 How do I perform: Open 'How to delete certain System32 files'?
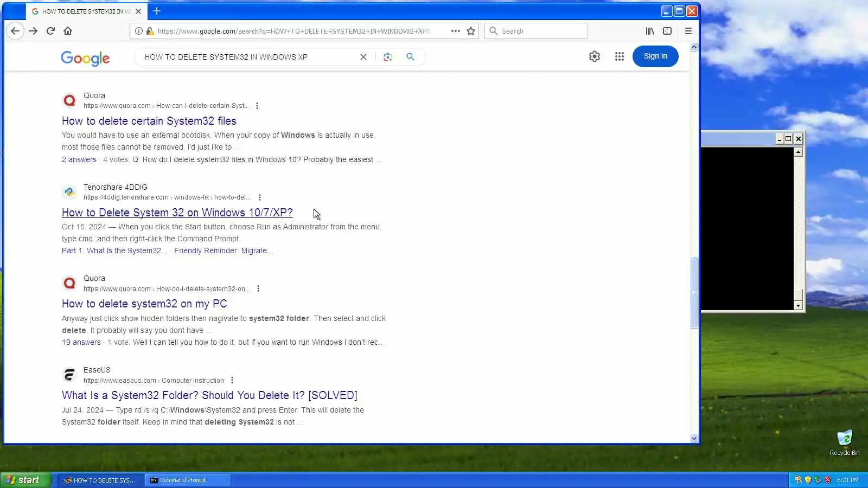[149, 121]
